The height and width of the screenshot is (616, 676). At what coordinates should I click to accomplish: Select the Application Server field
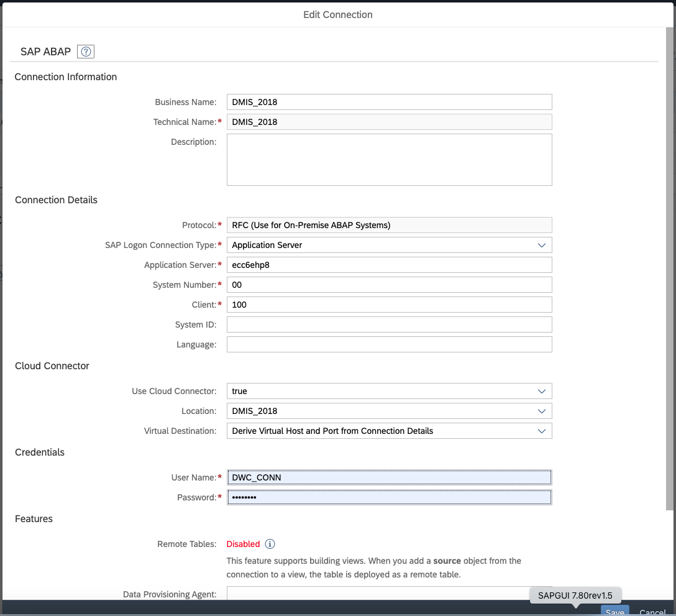[x=389, y=265]
